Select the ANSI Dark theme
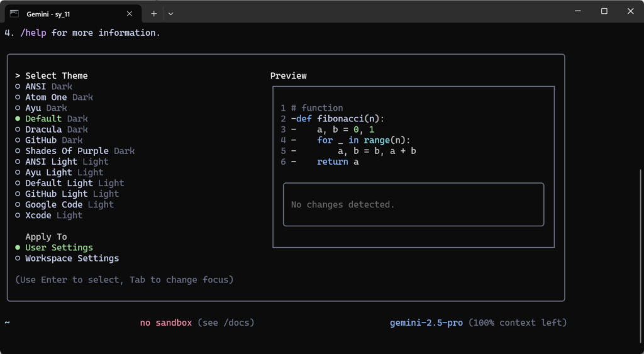644x354 pixels. tap(48, 87)
